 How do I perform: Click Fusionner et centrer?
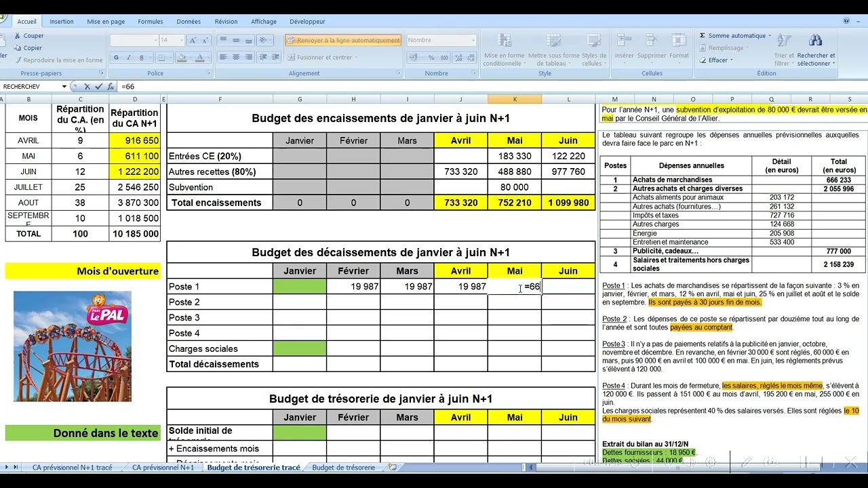tap(323, 58)
